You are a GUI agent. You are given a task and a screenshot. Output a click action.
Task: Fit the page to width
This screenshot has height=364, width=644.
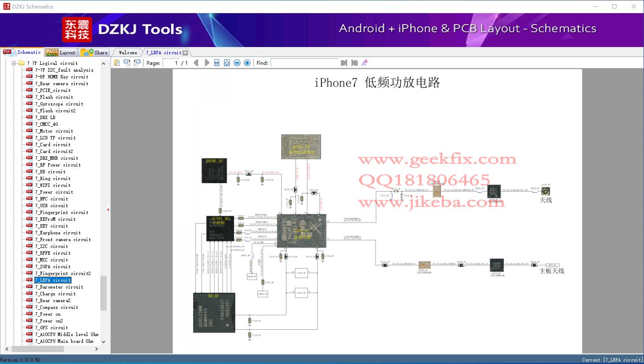point(217,63)
